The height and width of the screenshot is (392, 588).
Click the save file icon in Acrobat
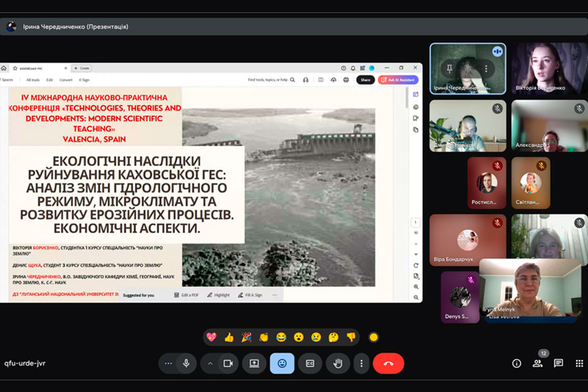[321, 80]
